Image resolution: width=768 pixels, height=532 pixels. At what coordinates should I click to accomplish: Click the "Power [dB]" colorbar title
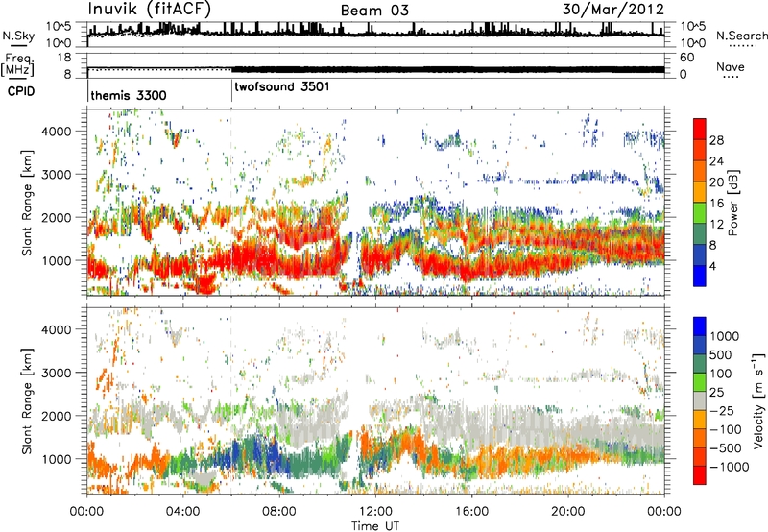point(733,203)
